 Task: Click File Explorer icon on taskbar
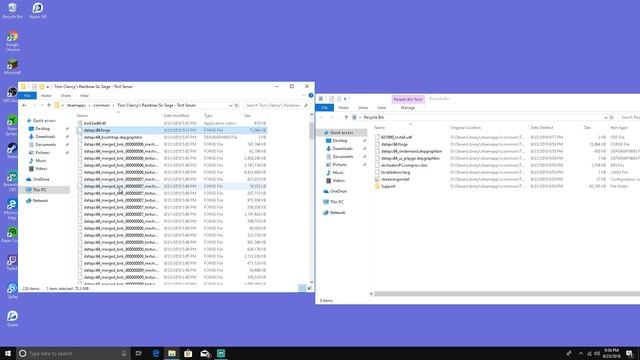point(172,353)
